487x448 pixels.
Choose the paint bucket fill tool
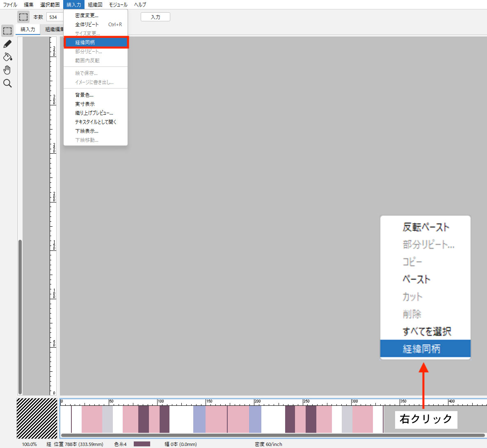[7, 57]
